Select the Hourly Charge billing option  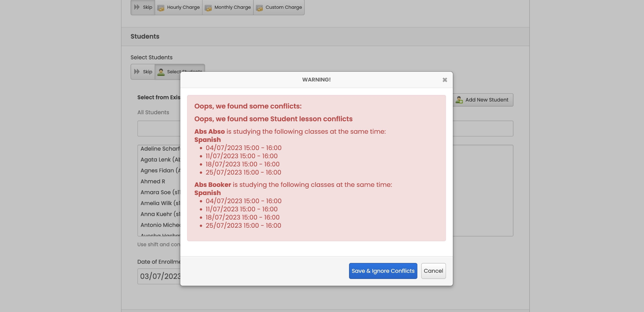[x=178, y=7]
